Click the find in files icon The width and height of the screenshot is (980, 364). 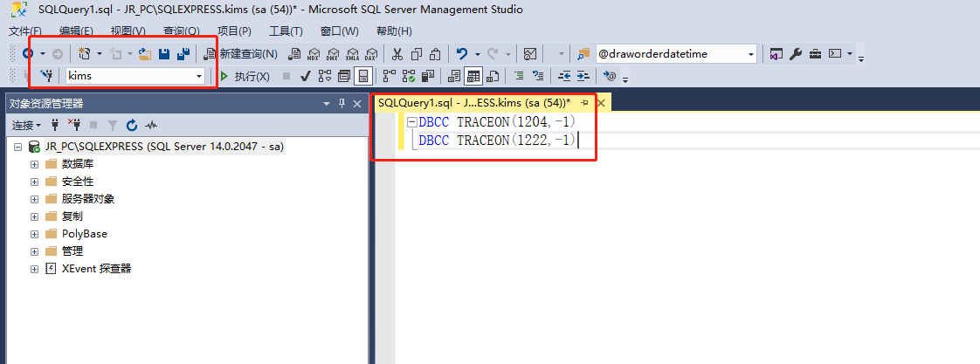583,54
